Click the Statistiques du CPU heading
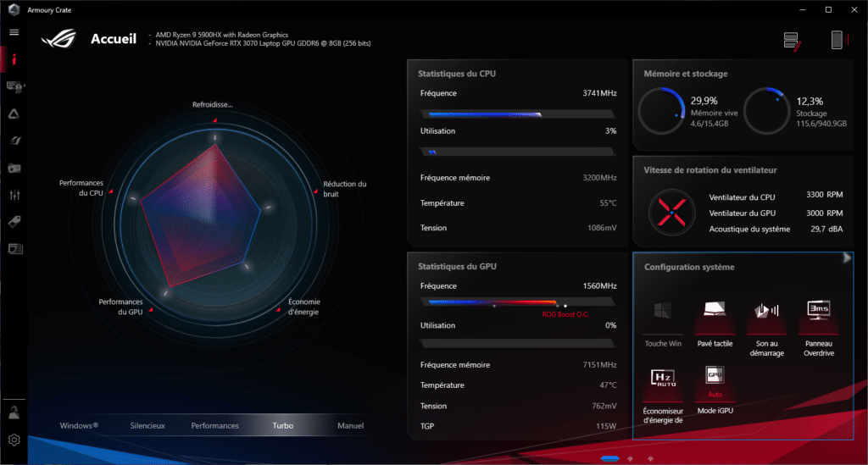868x465 pixels. click(x=457, y=74)
